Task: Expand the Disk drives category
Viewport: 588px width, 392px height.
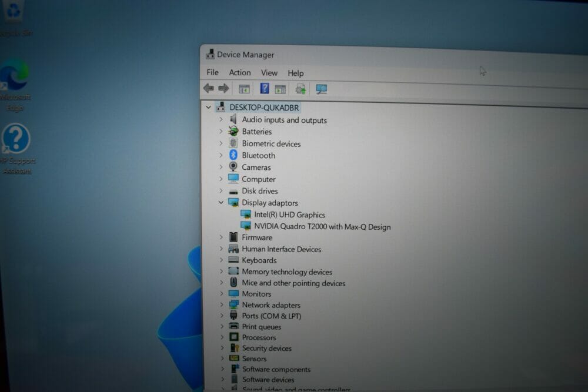Action: tap(221, 190)
